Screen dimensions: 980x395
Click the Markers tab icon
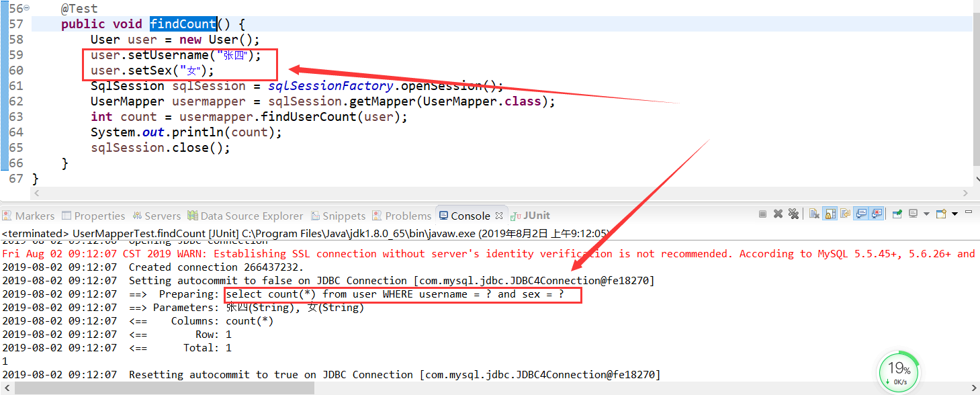[7, 216]
